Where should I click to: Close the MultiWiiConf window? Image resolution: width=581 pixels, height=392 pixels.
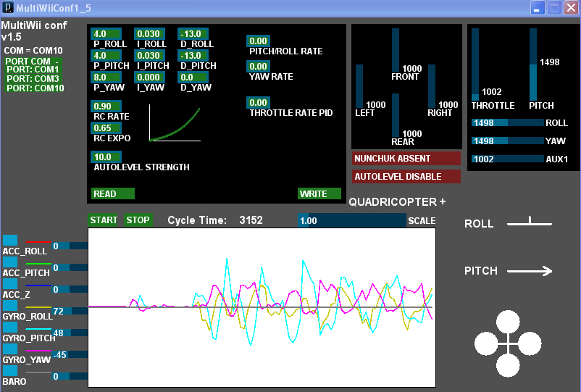tap(572, 8)
